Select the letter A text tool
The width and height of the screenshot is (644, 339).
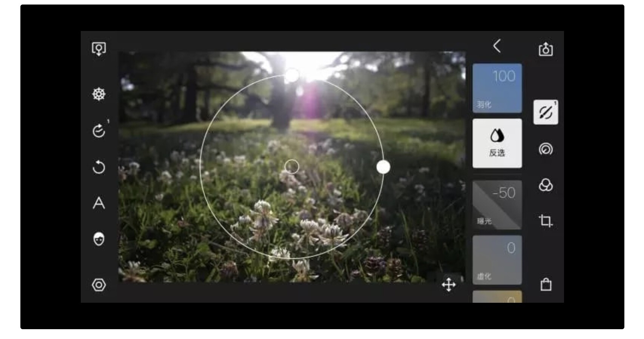point(99,203)
